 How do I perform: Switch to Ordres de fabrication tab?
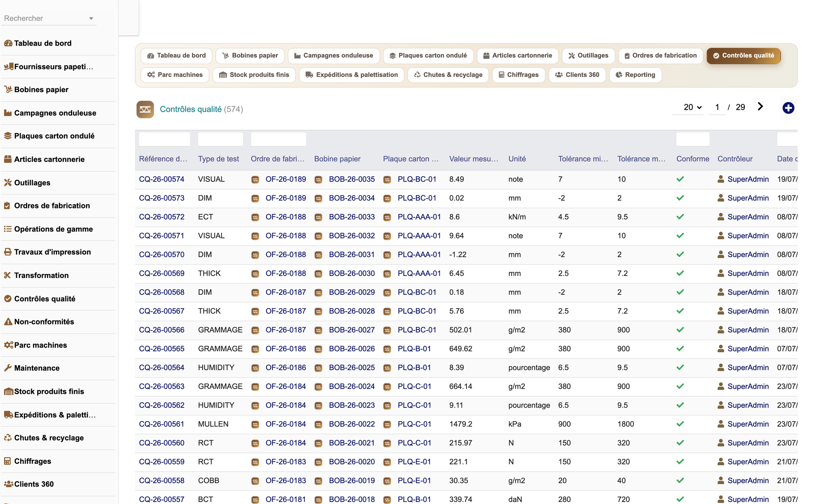(x=660, y=56)
